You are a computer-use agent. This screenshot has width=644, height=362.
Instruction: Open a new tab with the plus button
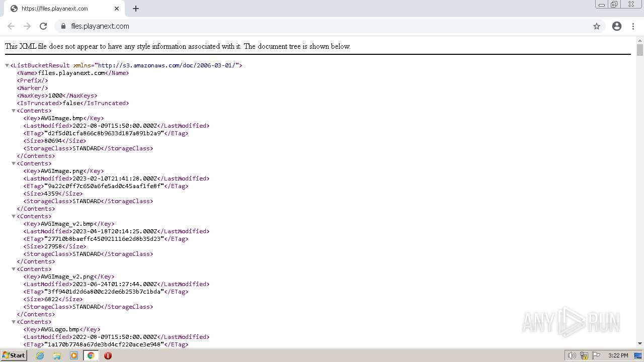click(136, 9)
